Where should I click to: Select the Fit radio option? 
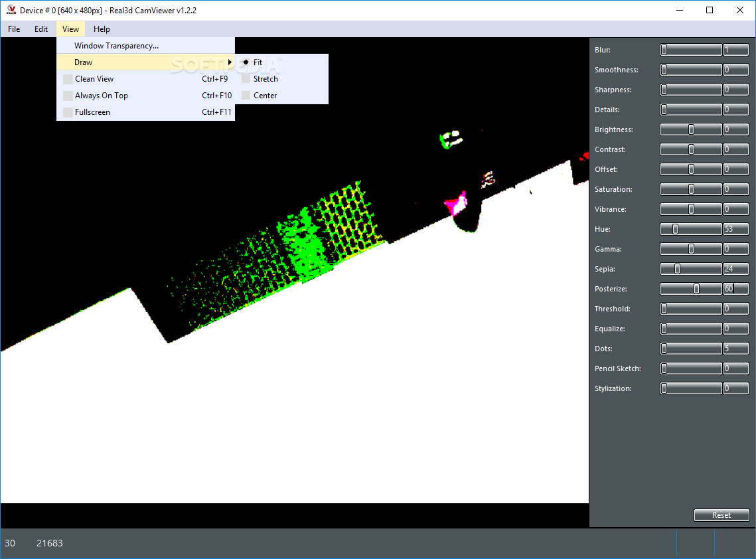(x=246, y=62)
